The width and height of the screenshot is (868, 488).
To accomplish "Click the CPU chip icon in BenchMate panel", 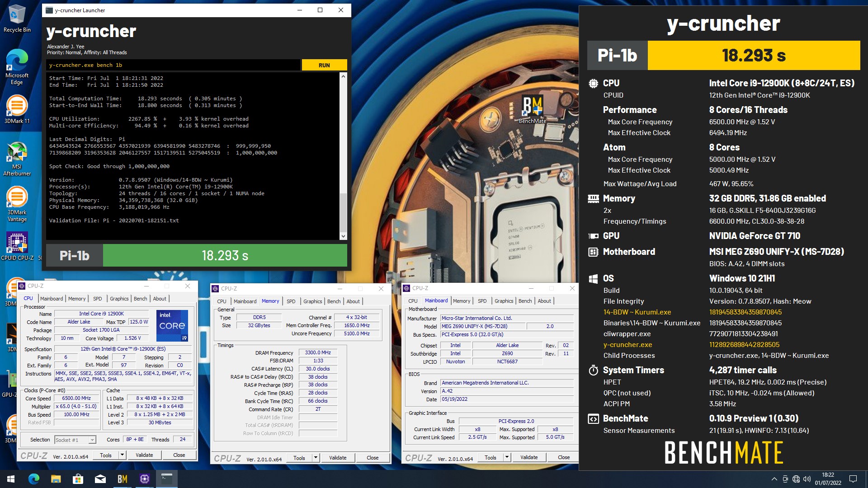I will tap(593, 83).
